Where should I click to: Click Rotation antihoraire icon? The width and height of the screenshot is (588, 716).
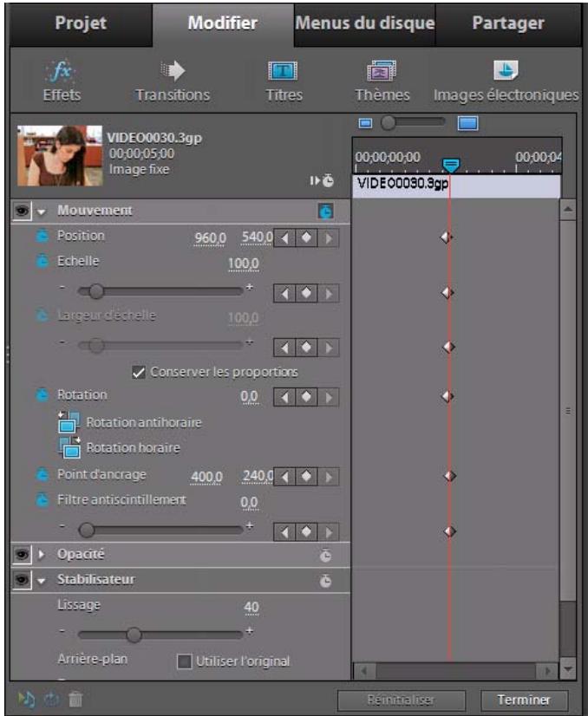(69, 422)
